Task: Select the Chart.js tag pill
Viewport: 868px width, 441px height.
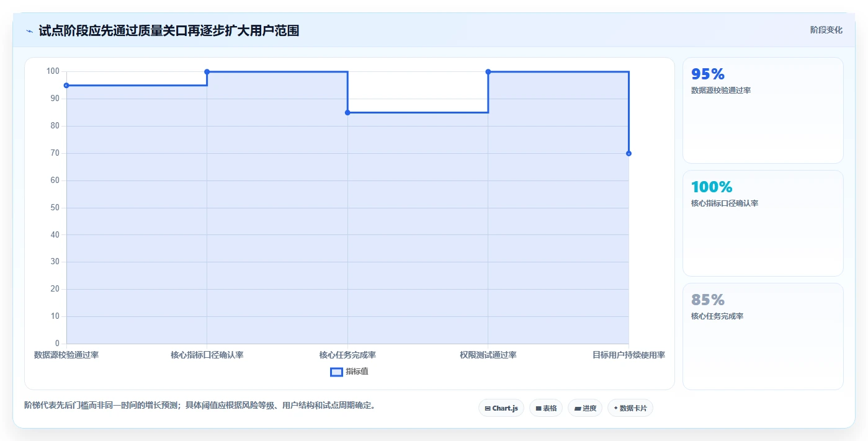Action: [x=501, y=408]
